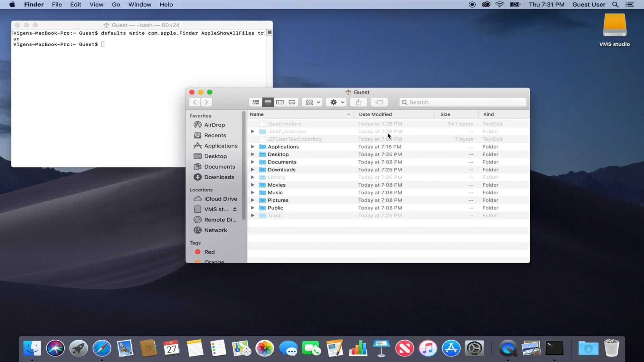Click the Share toolbar button
This screenshot has width=644, height=362.
point(359,102)
